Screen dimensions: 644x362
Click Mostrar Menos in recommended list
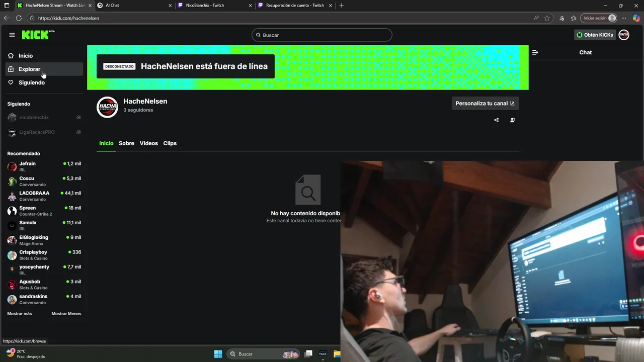tap(66, 314)
